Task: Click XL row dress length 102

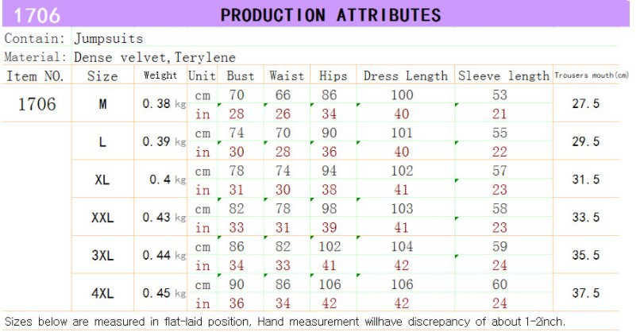Action: click(402, 170)
